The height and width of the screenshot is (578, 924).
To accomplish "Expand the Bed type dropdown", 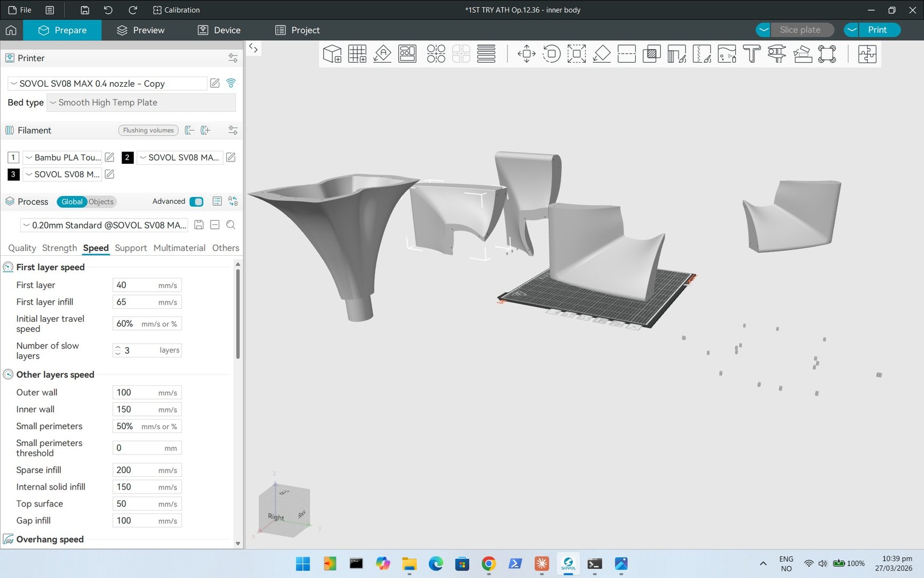I will (x=141, y=103).
